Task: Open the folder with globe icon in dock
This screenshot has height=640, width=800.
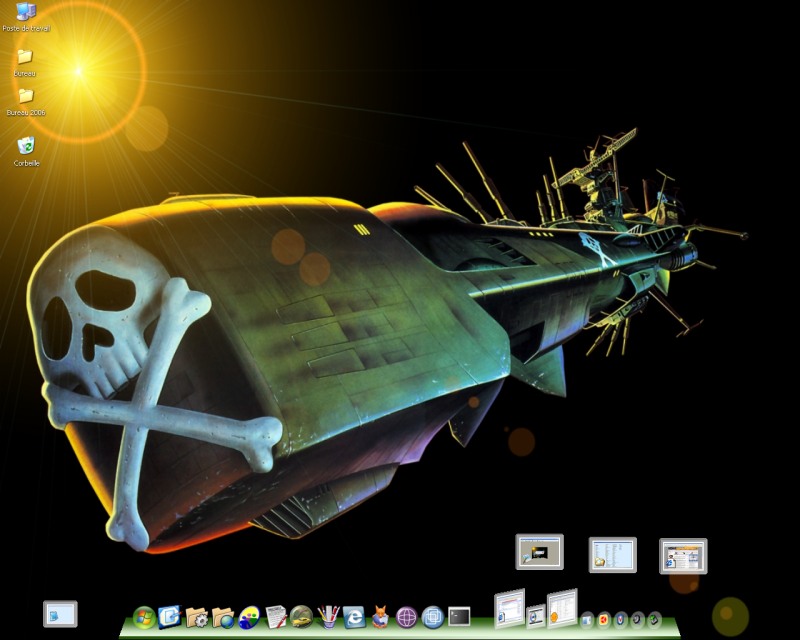Action: point(223,618)
